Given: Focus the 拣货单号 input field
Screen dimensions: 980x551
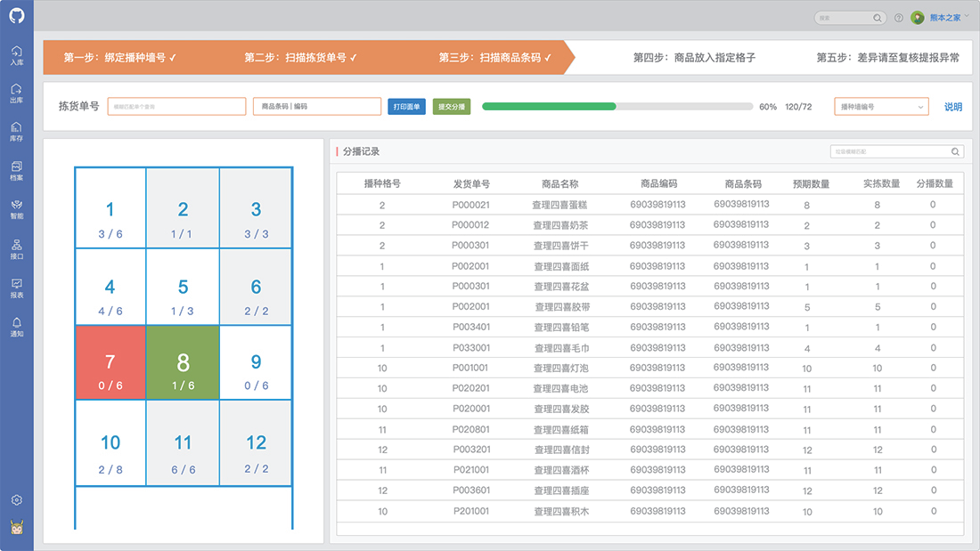Looking at the screenshot, I should point(176,106).
